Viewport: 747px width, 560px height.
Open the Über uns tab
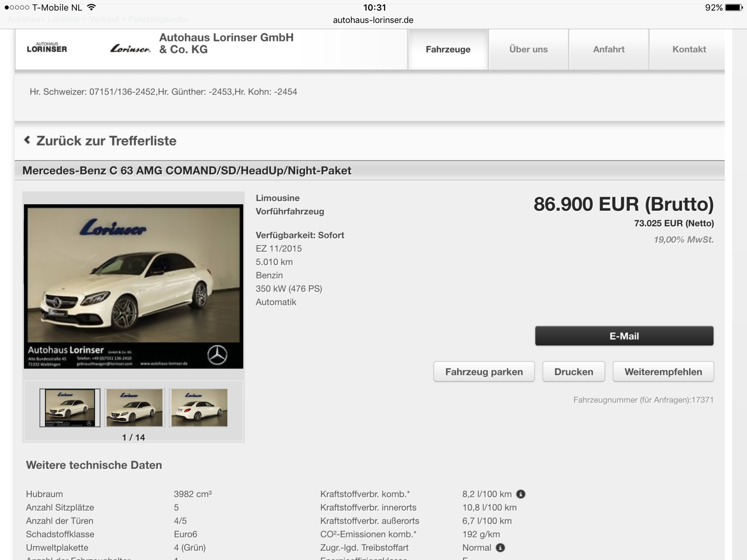529,49
